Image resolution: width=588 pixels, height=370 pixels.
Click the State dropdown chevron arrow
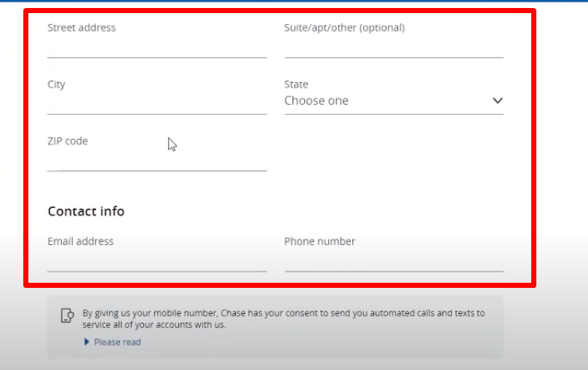click(497, 100)
